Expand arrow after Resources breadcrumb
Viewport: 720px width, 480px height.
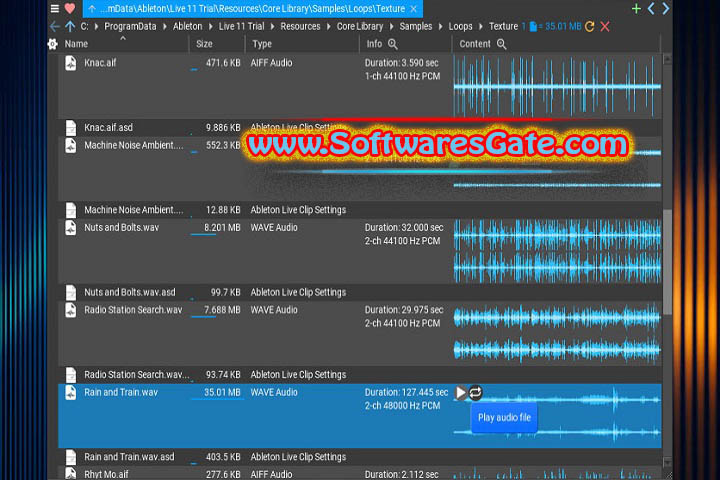pos(329,27)
